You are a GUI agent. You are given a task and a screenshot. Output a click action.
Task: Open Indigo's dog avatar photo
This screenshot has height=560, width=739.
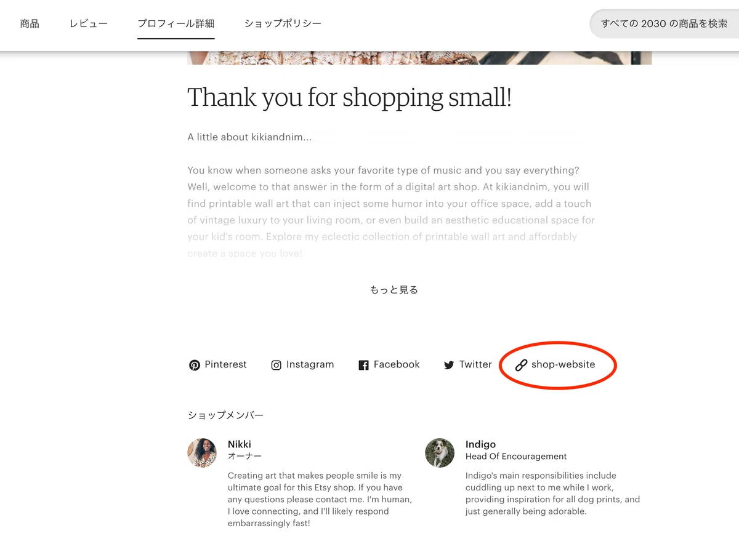pos(440,453)
